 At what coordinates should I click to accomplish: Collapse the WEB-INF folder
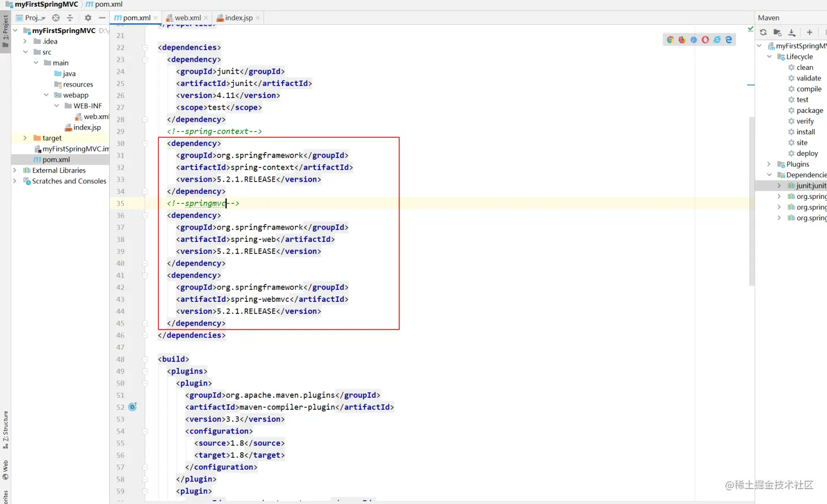click(57, 106)
